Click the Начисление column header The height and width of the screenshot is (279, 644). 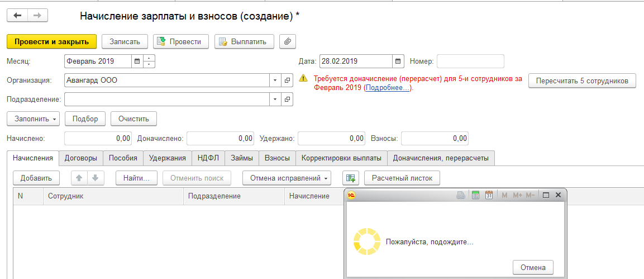(x=314, y=196)
